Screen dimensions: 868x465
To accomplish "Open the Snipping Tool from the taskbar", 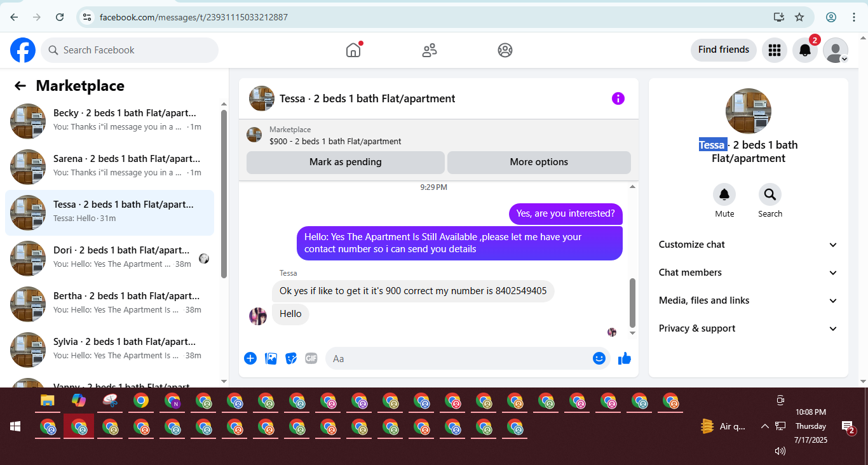I will pos(110,401).
